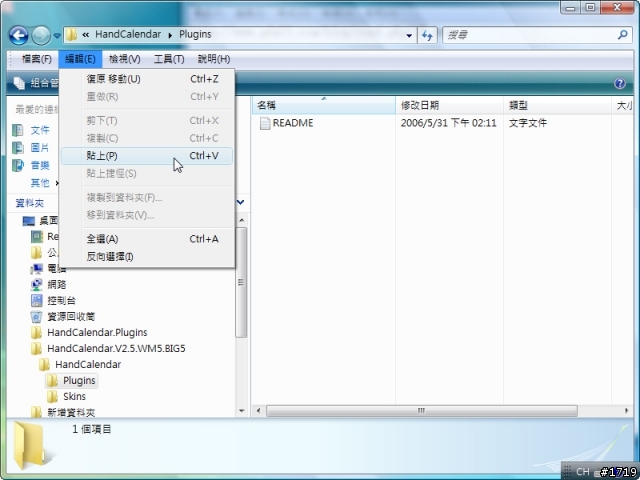640x480 pixels.
Task: Collapse the 資料夾 folders pane chevron
Action: click(x=240, y=202)
